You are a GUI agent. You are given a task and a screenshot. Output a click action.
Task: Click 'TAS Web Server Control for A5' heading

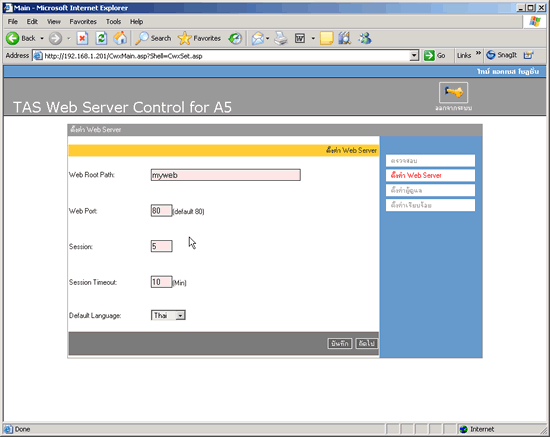(x=122, y=107)
